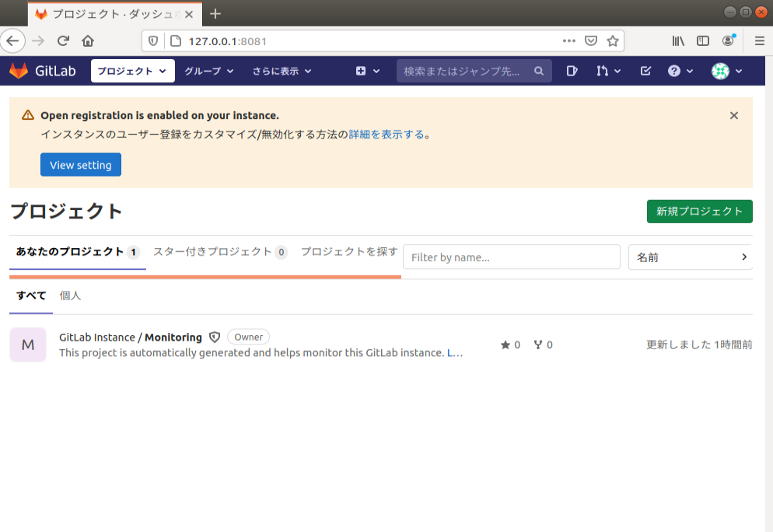Click the shield badge next to Monitoring
This screenshot has height=532, width=773.
tap(214, 337)
